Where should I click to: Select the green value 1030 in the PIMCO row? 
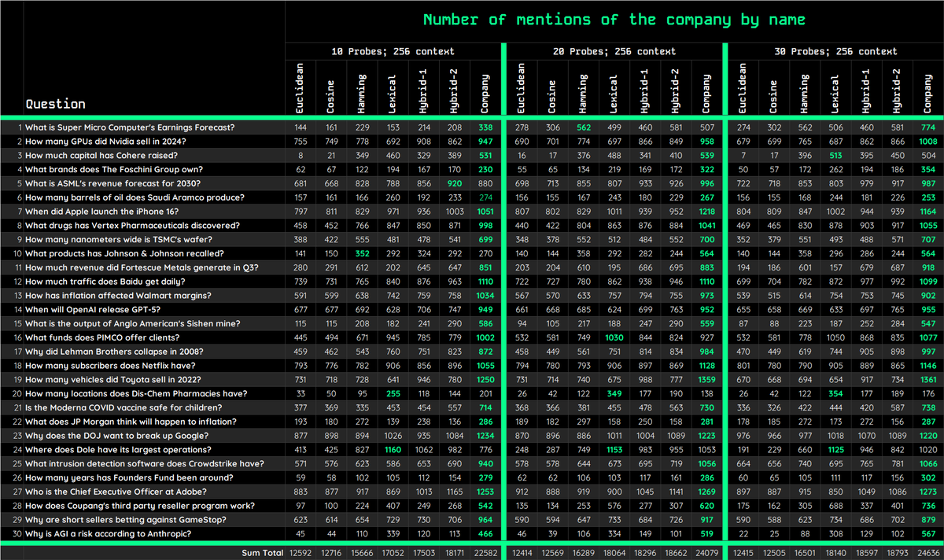[x=614, y=337]
